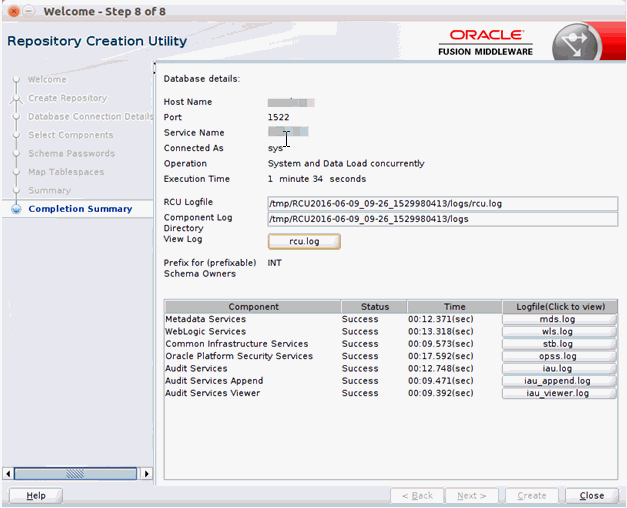Open the mds.log logfile
The image size is (627, 508).
coord(559,319)
